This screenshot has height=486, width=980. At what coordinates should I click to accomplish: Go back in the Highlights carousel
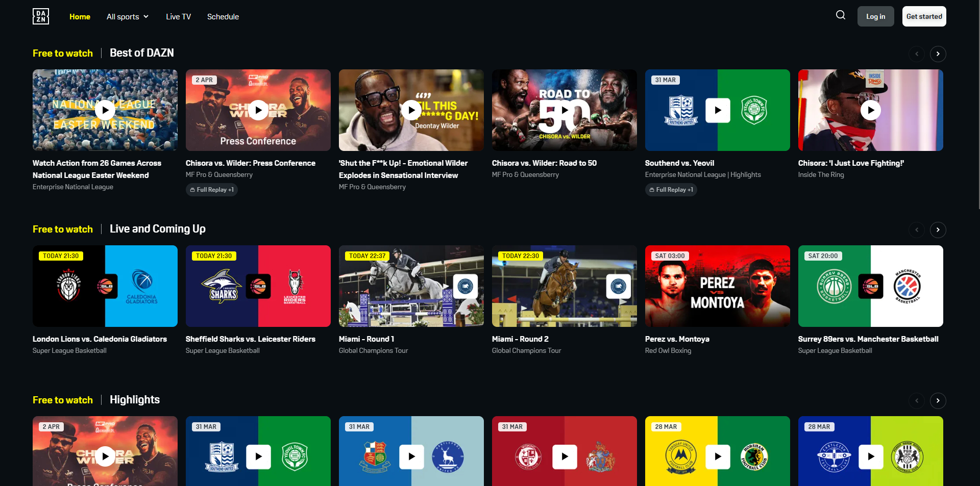coord(917,400)
